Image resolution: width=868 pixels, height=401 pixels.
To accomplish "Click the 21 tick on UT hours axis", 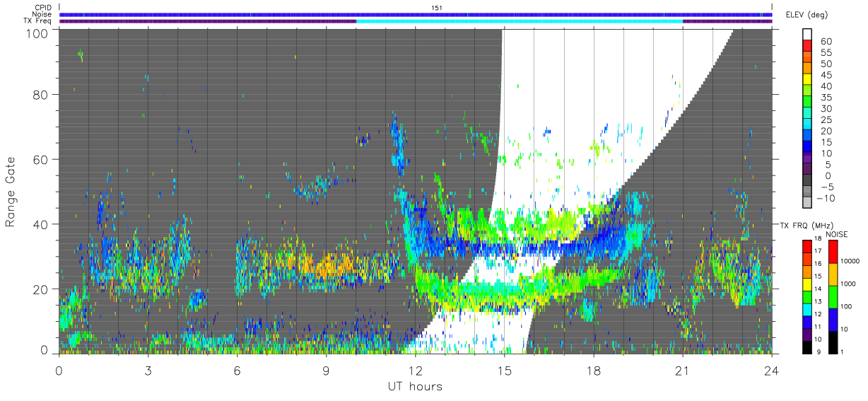I will tap(683, 370).
